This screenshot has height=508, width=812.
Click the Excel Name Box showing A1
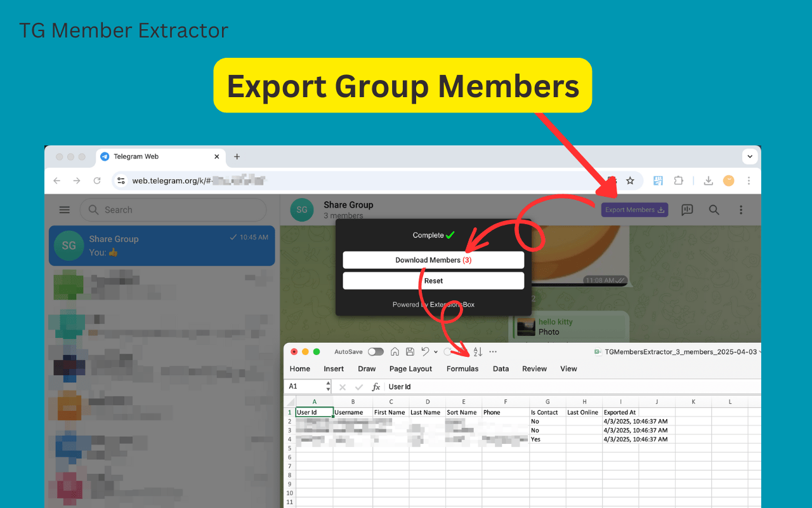[x=306, y=387]
